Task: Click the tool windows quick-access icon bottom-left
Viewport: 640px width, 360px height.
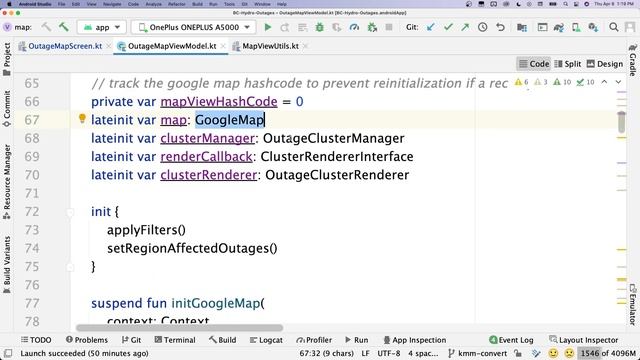Action: tap(8, 353)
